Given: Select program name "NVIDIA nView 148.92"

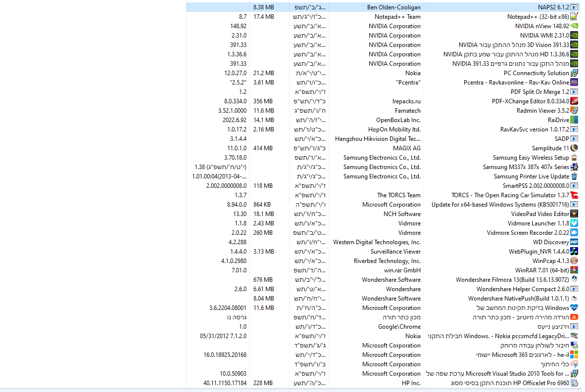Looking at the screenshot, I should coord(542,26).
